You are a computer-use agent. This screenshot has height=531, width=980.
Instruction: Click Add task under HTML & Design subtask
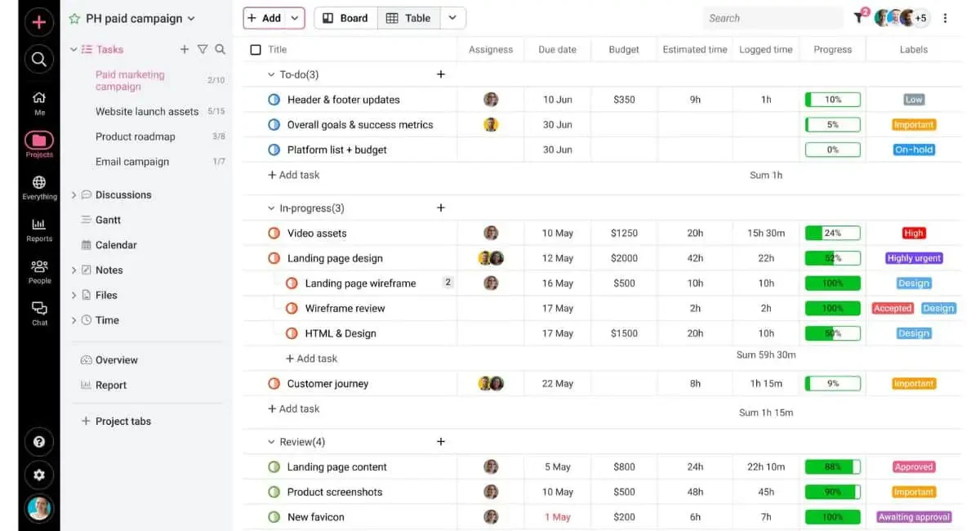pyautogui.click(x=311, y=358)
